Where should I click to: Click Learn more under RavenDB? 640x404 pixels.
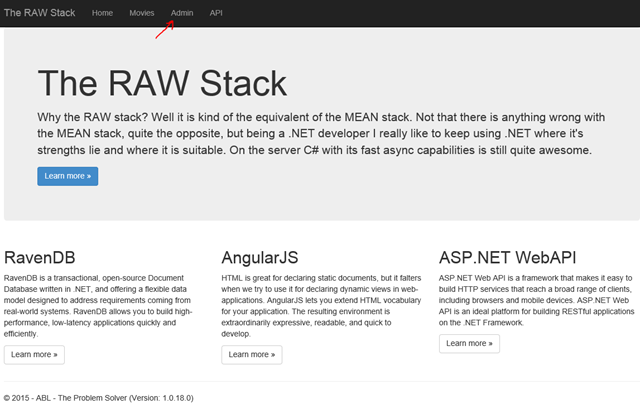(35, 354)
